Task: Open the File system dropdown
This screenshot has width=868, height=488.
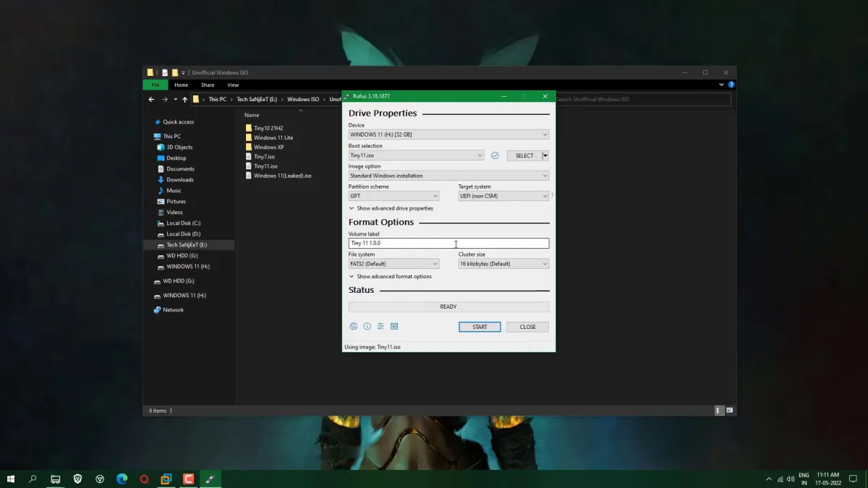Action: click(393, 264)
